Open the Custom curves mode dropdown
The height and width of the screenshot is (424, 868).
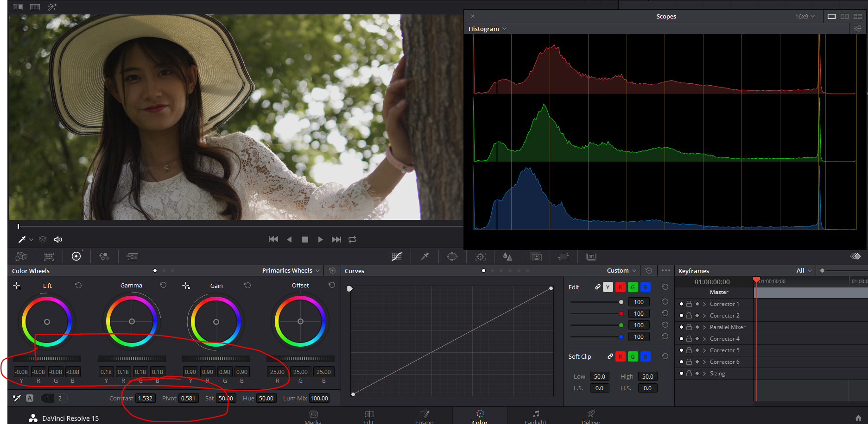[x=621, y=270]
